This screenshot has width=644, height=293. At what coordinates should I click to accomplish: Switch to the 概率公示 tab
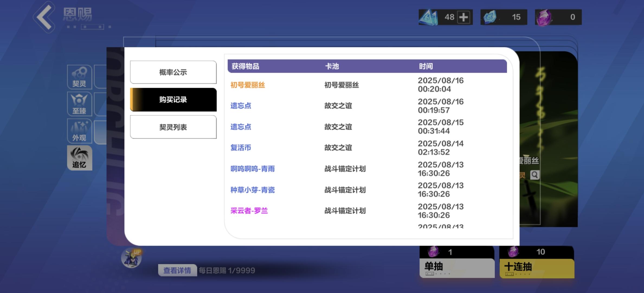(x=173, y=72)
